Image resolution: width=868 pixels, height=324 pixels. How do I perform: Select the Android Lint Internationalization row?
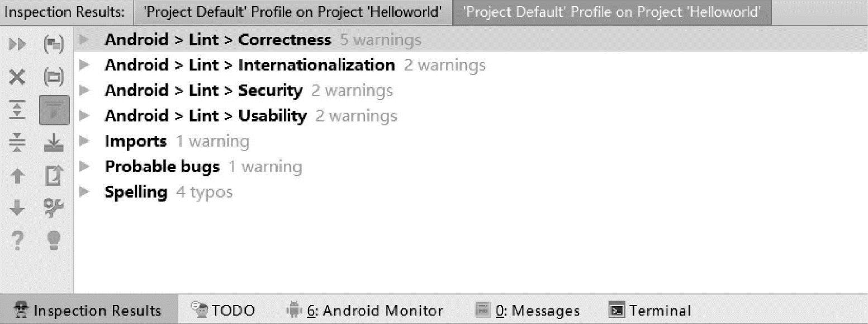pyautogui.click(x=249, y=65)
